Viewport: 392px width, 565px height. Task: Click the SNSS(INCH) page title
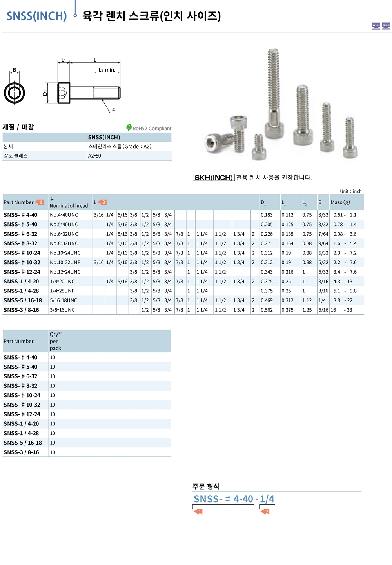coord(37,16)
